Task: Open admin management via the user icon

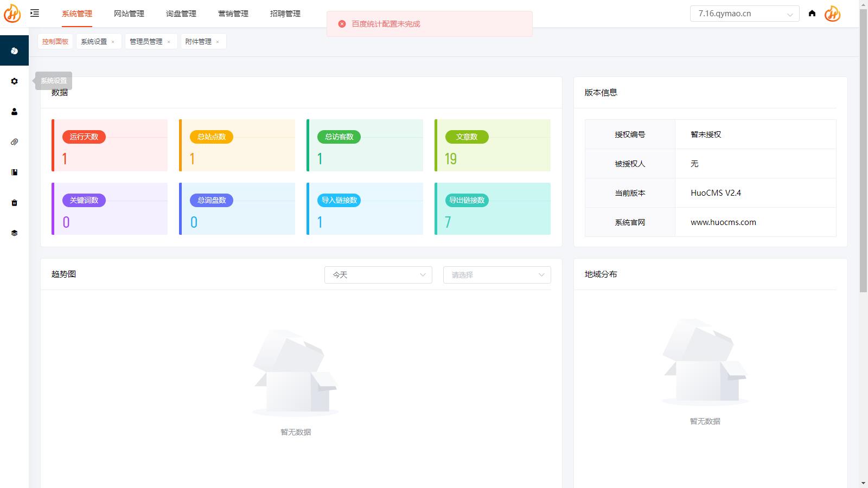Action: [14, 112]
